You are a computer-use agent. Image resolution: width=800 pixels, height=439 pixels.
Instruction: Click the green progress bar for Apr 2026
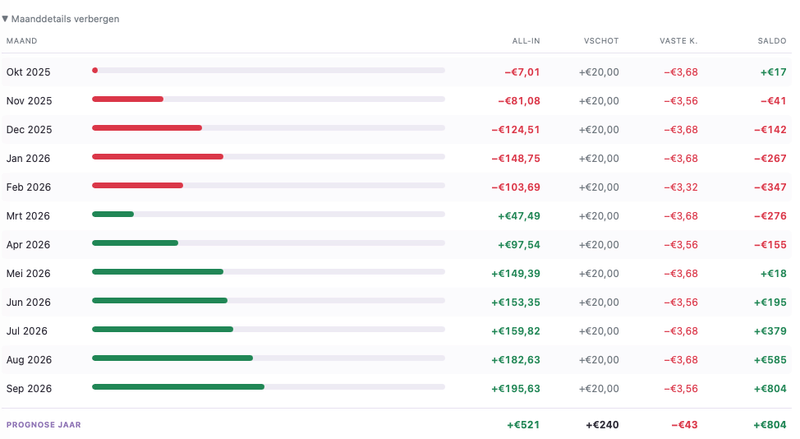pos(135,243)
